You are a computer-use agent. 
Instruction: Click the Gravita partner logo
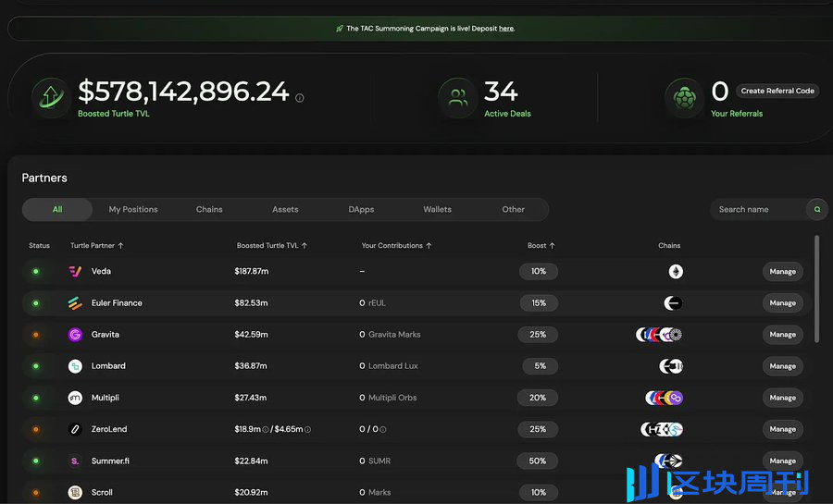tap(75, 335)
